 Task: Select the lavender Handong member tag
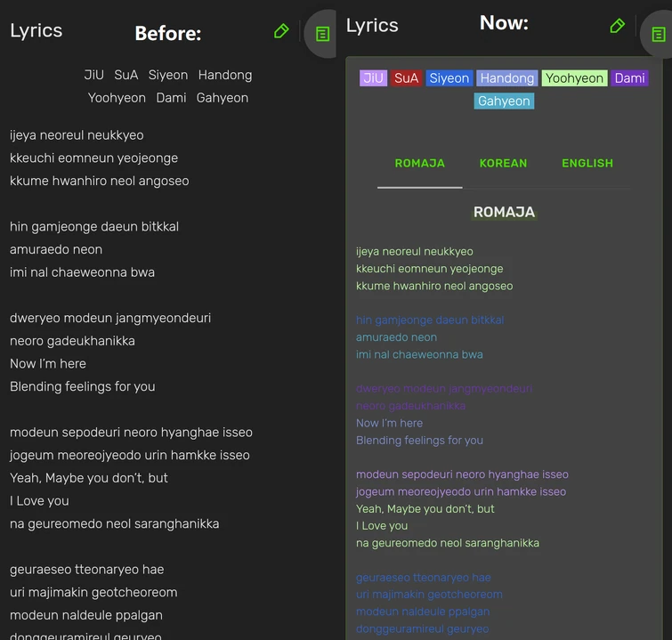(x=506, y=78)
